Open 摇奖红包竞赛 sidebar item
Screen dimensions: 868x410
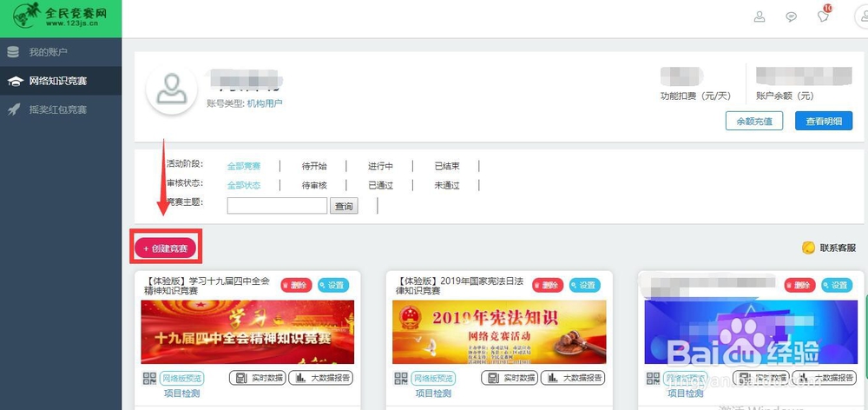pos(58,109)
